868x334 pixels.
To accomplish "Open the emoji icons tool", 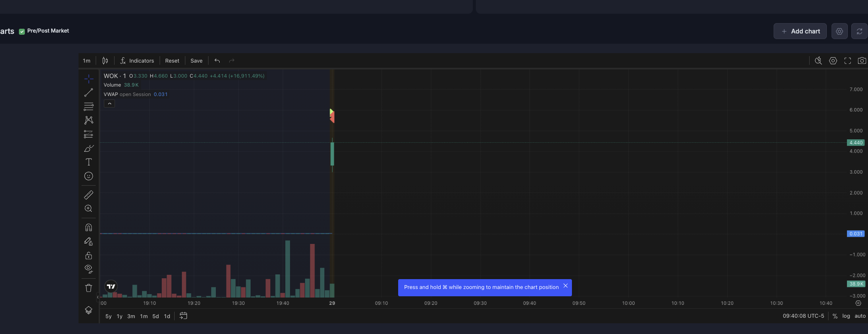I will click(88, 176).
